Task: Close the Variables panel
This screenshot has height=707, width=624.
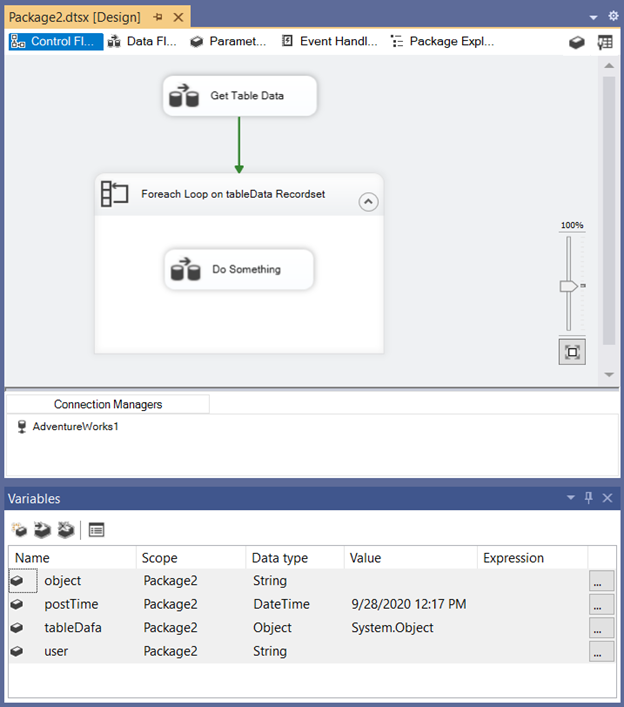Action: [x=607, y=498]
